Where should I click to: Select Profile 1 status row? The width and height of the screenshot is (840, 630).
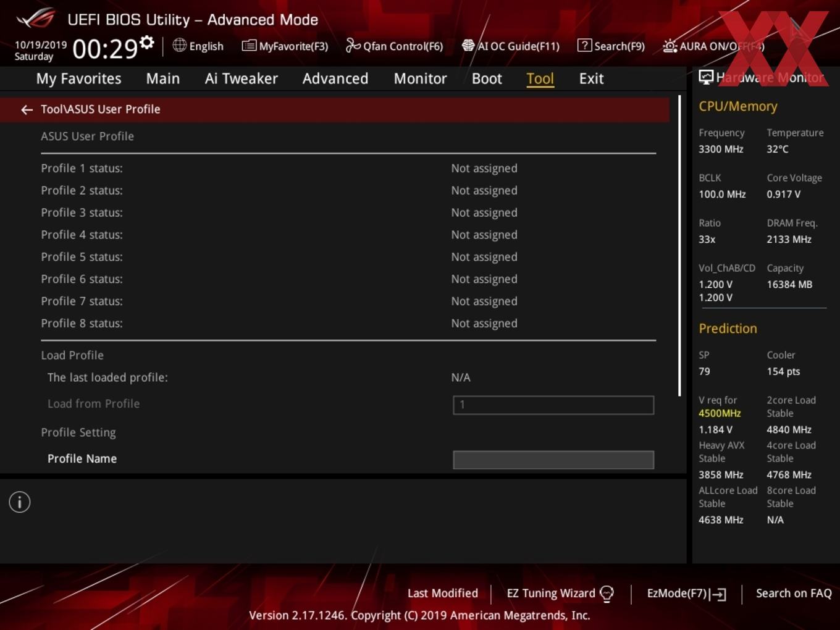(x=348, y=168)
